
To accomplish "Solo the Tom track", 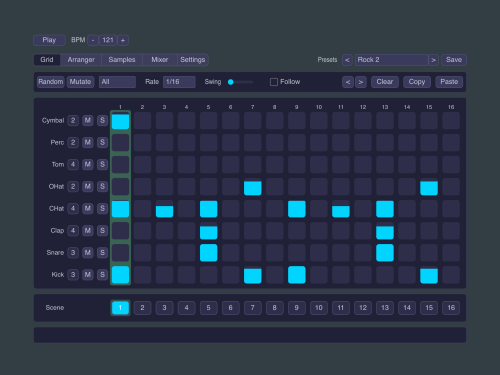I will 102,164.
